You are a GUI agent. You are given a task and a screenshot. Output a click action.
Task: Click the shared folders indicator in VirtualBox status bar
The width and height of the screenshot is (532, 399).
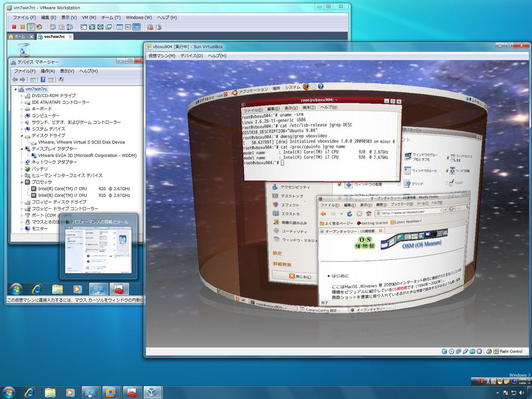[x=472, y=352]
